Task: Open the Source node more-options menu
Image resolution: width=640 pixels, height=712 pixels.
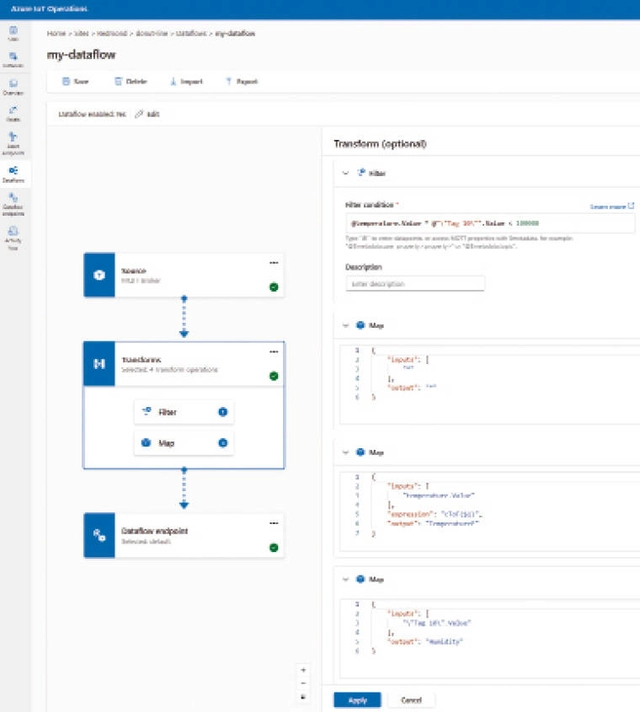Action: [x=273, y=263]
